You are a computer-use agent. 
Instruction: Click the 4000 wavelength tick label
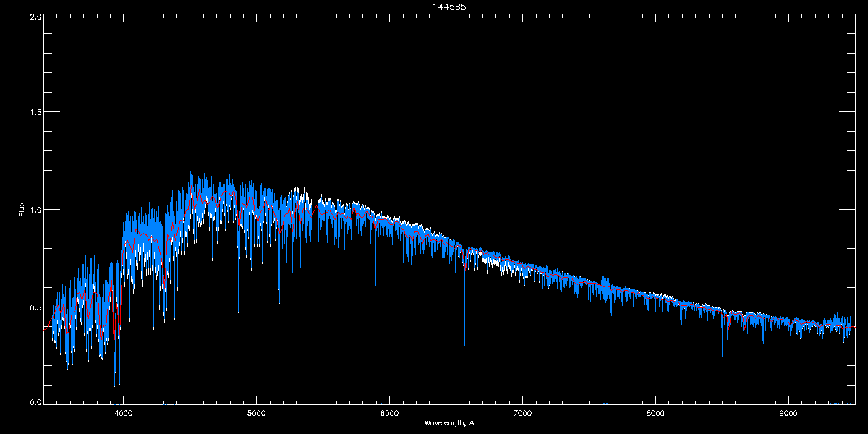coord(124,414)
